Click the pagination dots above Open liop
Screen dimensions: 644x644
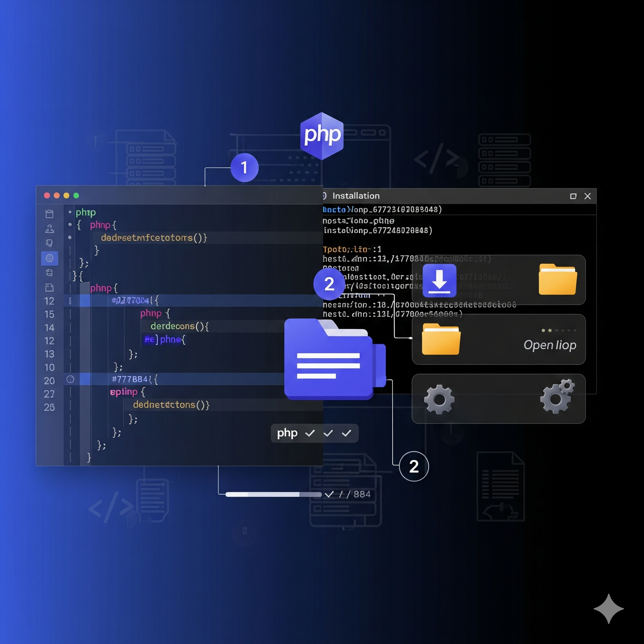[559, 330]
